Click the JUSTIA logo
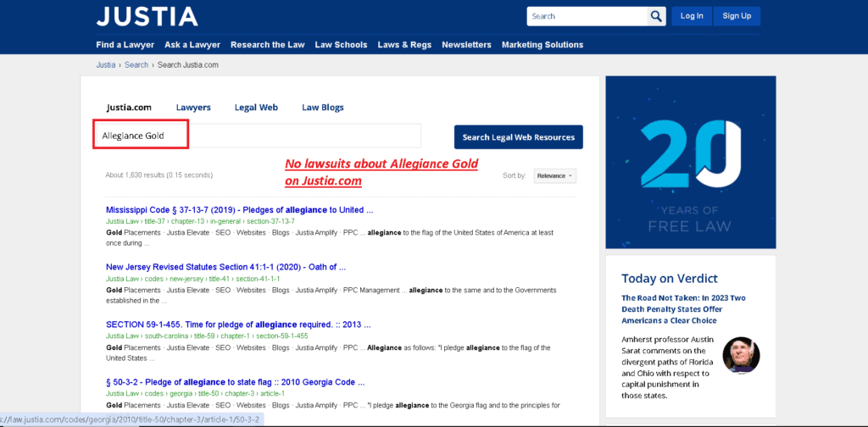The height and width of the screenshot is (427, 868). tap(147, 17)
